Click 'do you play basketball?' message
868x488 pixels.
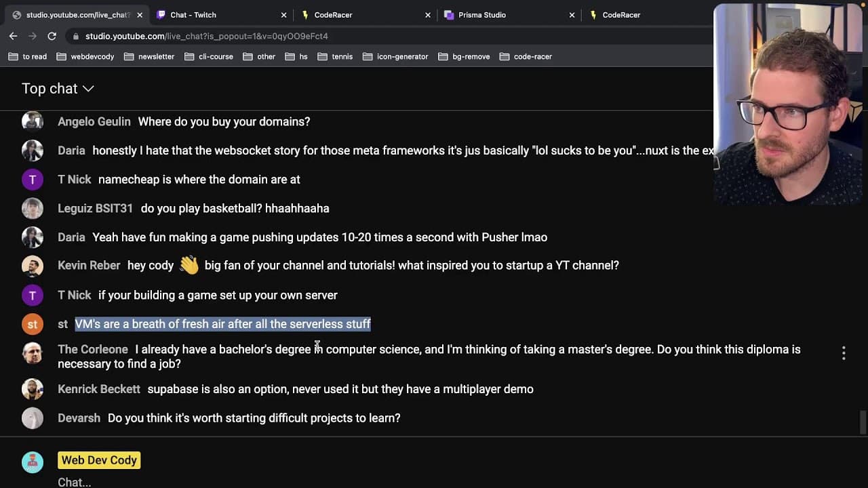tap(235, 209)
